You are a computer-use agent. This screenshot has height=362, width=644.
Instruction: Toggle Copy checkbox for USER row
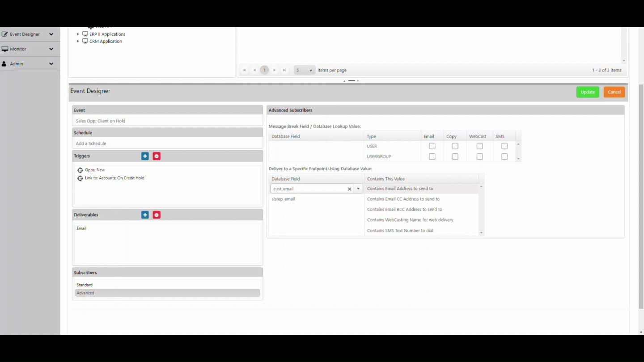pos(455,146)
